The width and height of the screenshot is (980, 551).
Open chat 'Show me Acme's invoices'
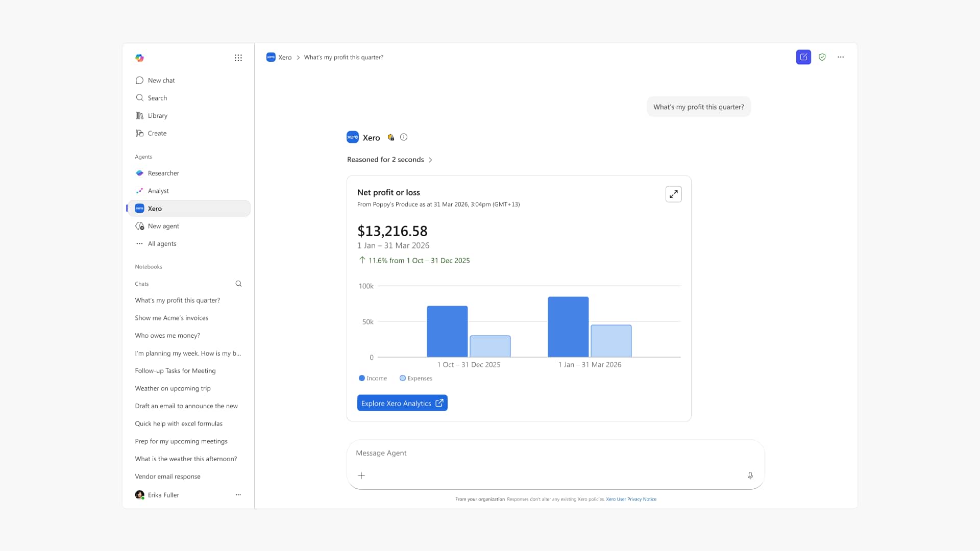click(171, 318)
